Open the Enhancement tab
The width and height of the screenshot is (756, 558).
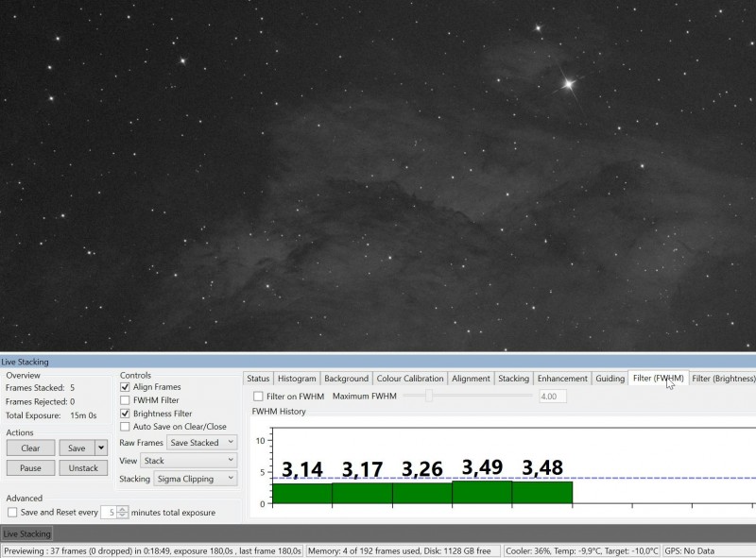click(562, 379)
